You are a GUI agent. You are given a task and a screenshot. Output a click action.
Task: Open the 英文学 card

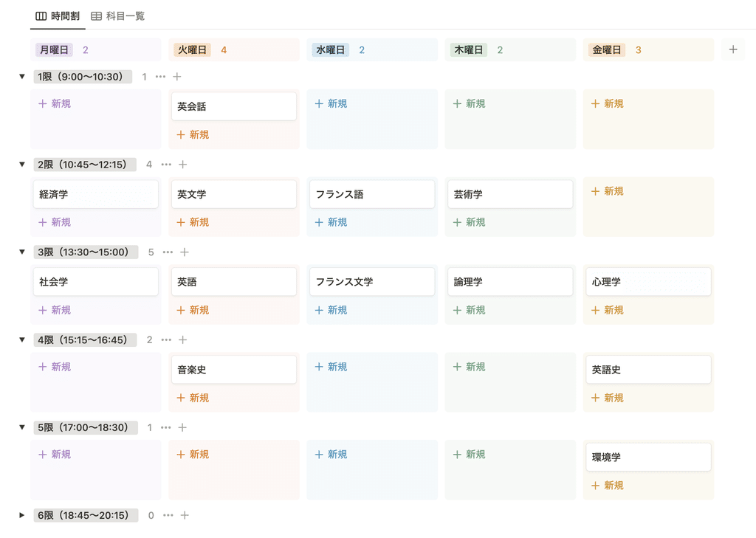(234, 194)
